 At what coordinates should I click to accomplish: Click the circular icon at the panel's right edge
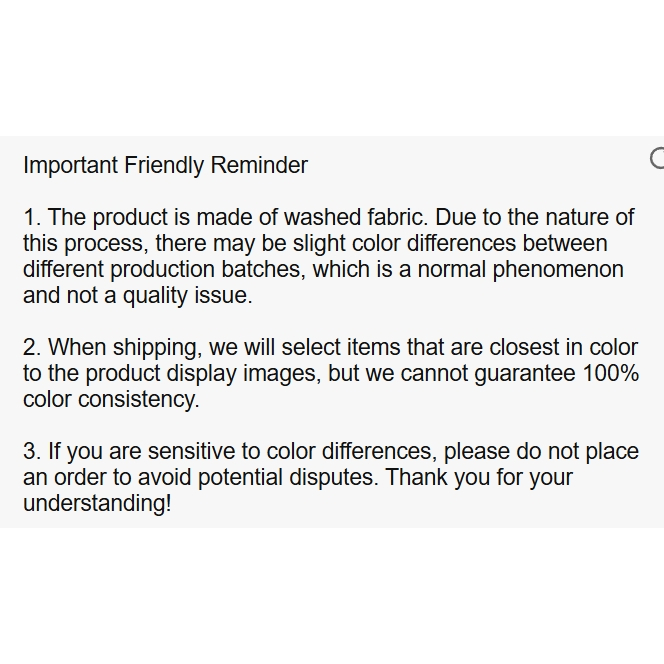[657, 158]
